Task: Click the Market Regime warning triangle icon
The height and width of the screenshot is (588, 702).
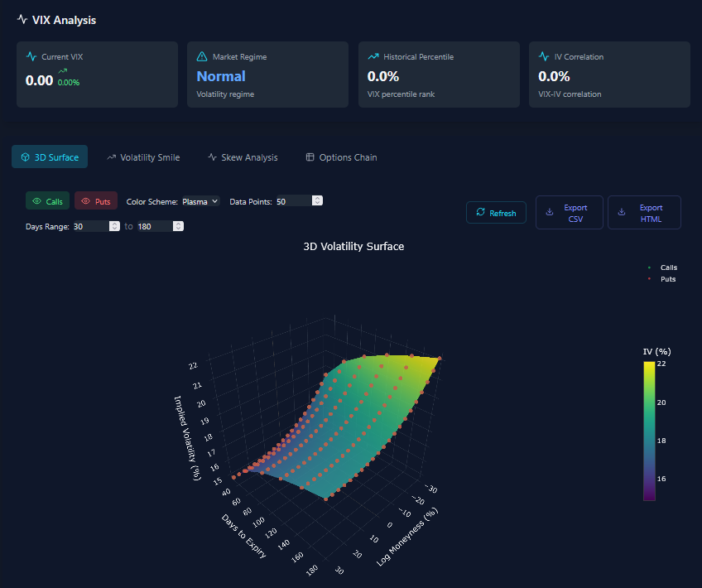Action: tap(202, 56)
